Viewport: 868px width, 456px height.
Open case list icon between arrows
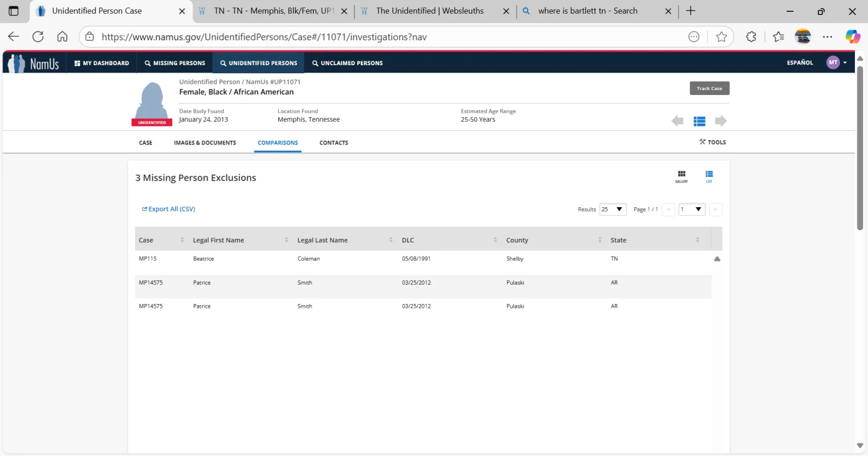699,121
